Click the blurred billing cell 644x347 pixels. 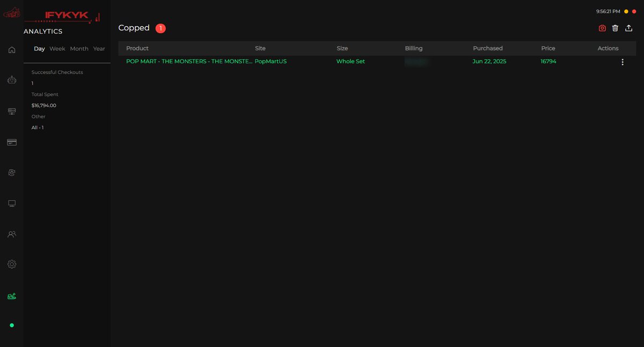pos(416,62)
